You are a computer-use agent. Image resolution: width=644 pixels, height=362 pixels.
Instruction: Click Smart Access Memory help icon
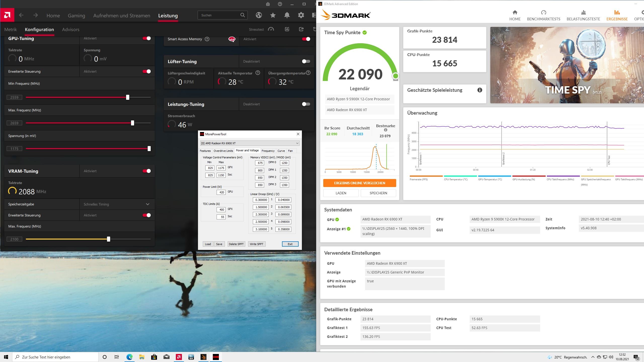207,39
